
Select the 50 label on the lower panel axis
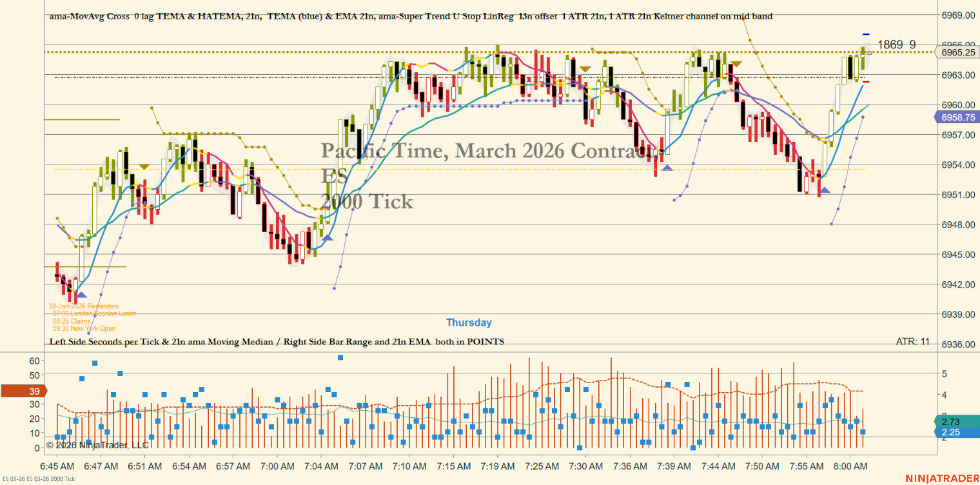[35, 375]
